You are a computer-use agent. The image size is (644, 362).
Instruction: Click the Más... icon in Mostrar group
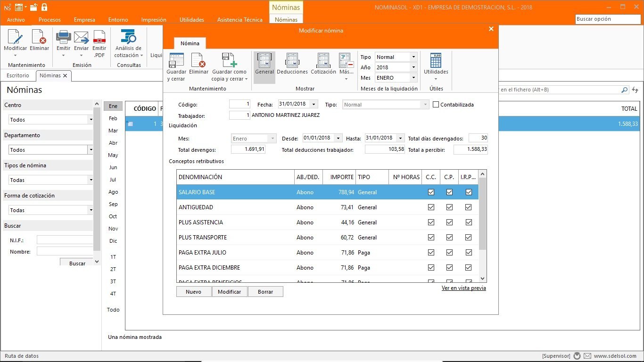click(x=346, y=60)
